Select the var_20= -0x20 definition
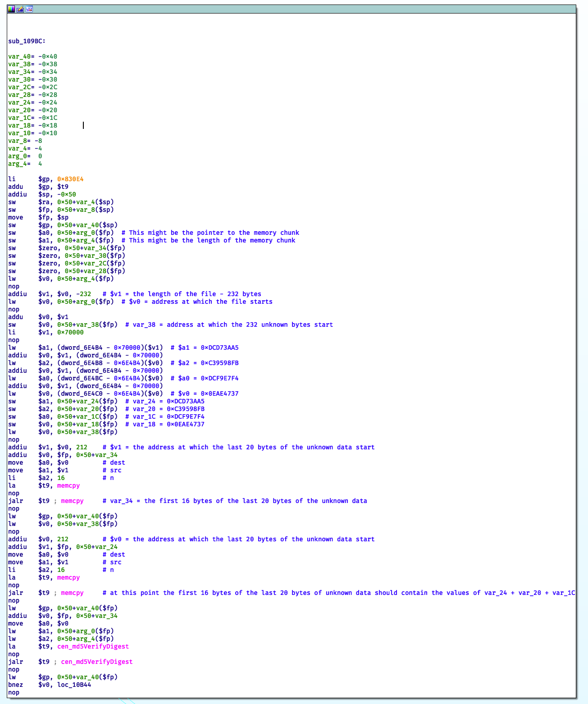This screenshot has height=704, width=588. coord(32,110)
